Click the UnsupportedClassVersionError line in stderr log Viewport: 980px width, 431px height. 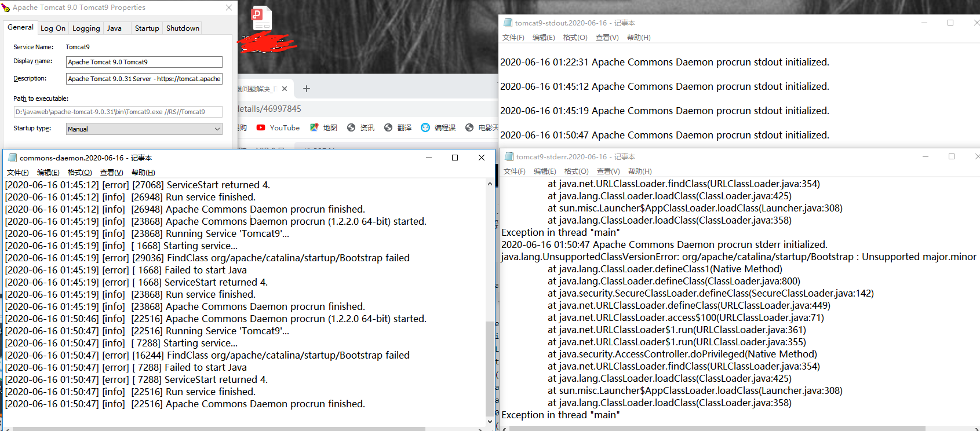pyautogui.click(x=739, y=257)
